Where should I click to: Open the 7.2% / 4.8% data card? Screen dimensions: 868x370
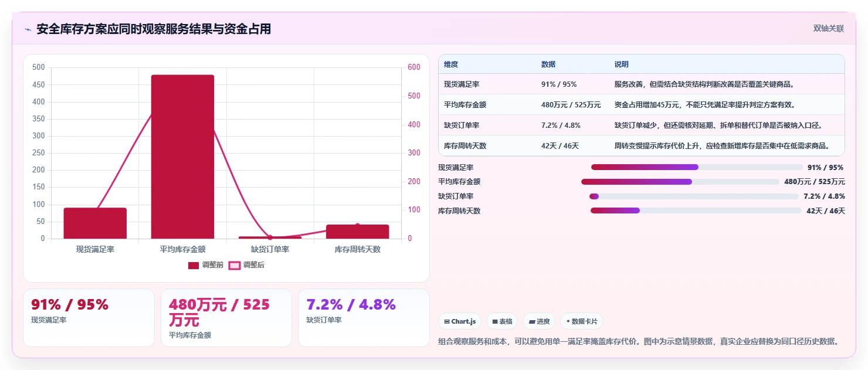[364, 318]
